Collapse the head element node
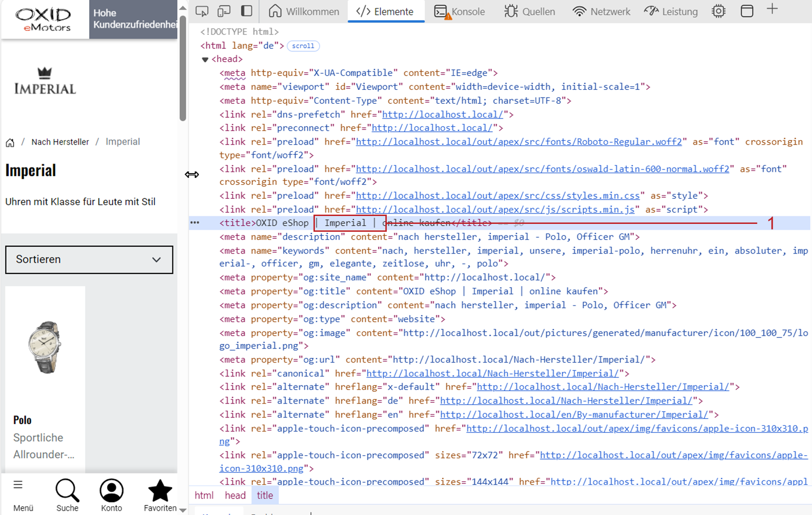Image resolution: width=812 pixels, height=515 pixels. pos(205,59)
